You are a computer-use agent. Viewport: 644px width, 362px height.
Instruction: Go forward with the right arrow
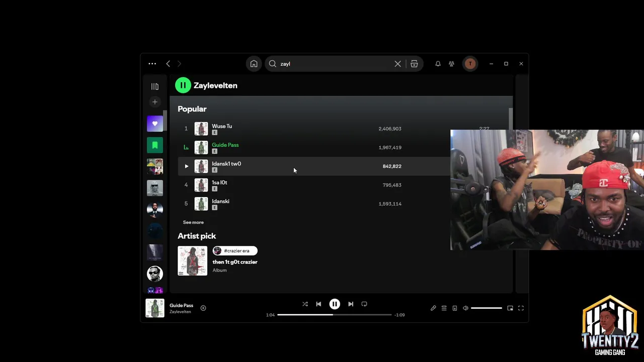179,64
